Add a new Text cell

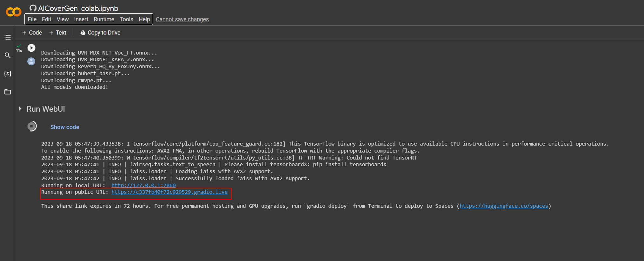[58, 33]
